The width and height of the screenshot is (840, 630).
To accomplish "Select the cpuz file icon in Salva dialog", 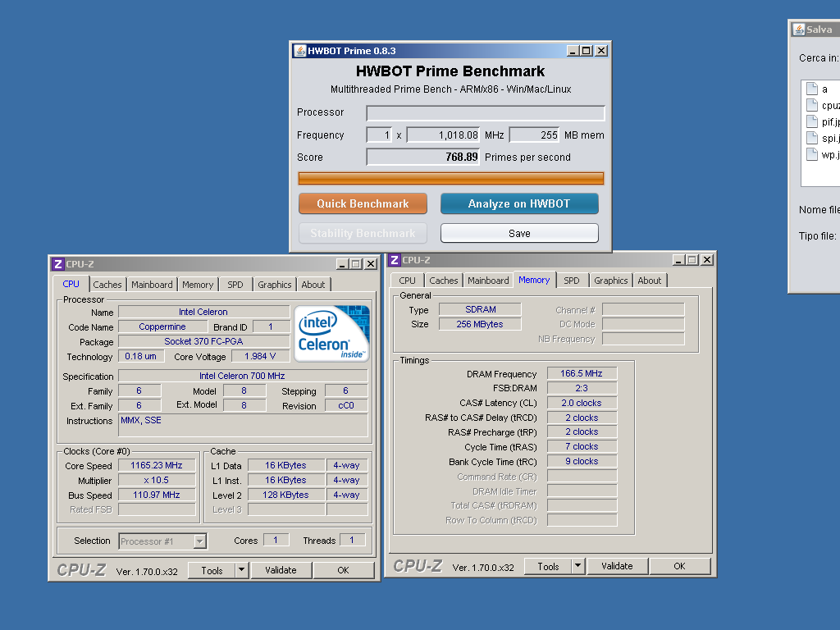I will (812, 105).
